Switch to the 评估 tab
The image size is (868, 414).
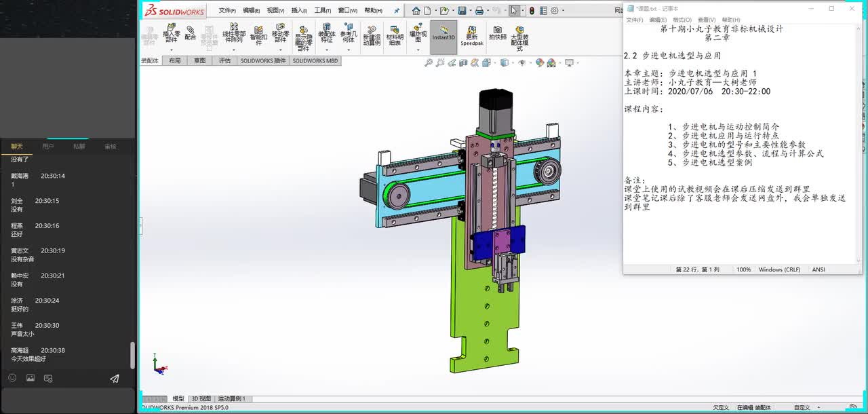pyautogui.click(x=224, y=61)
